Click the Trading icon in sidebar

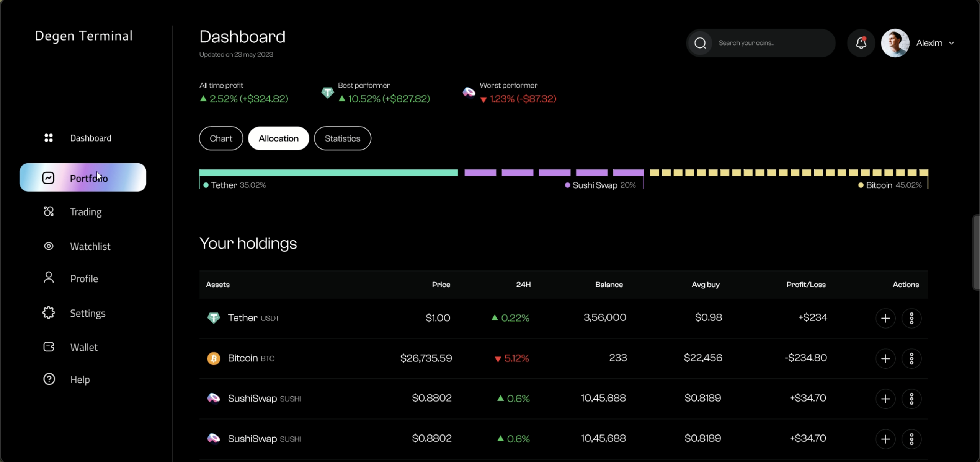[x=49, y=211]
